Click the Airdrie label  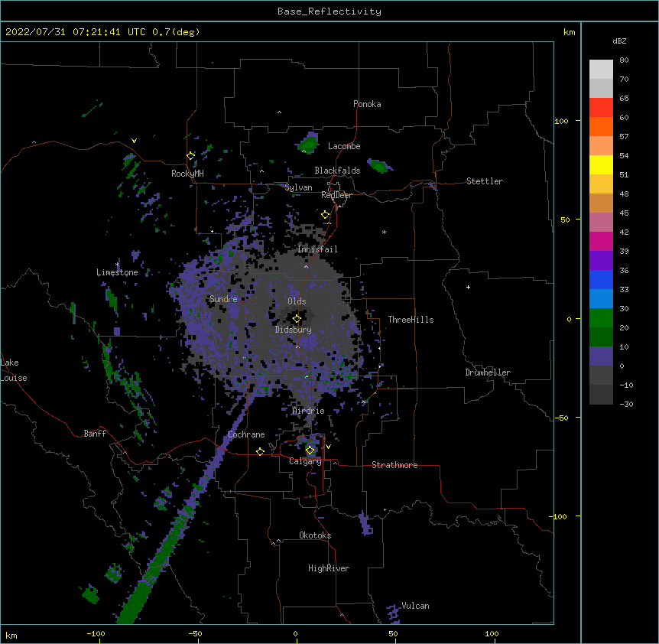point(309,411)
